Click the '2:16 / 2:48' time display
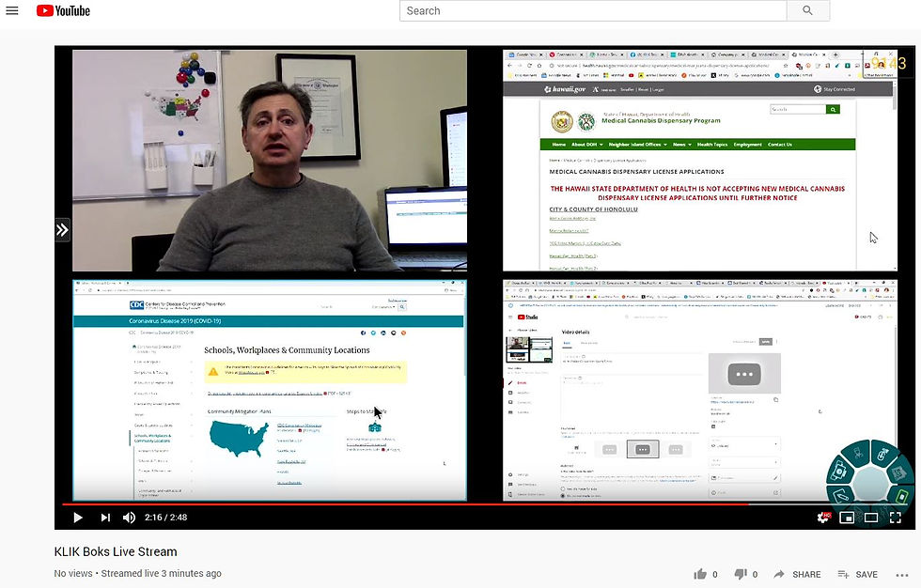 click(x=165, y=517)
